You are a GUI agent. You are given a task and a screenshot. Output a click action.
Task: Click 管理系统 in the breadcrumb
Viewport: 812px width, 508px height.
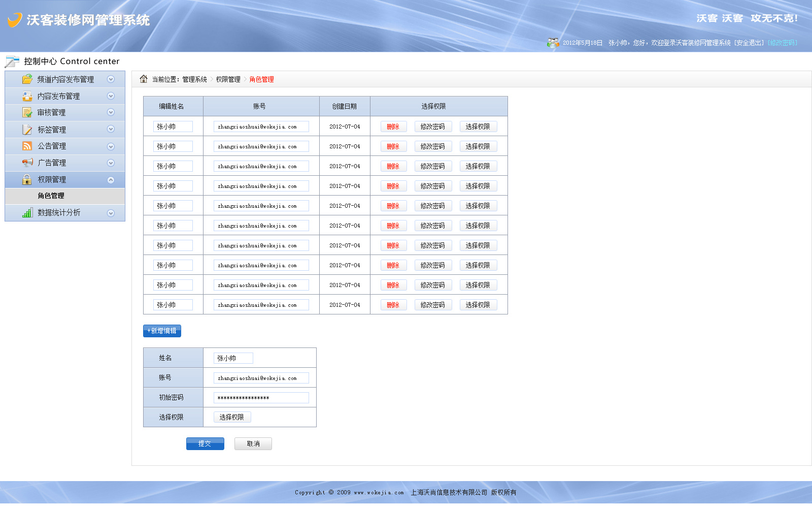coord(195,79)
